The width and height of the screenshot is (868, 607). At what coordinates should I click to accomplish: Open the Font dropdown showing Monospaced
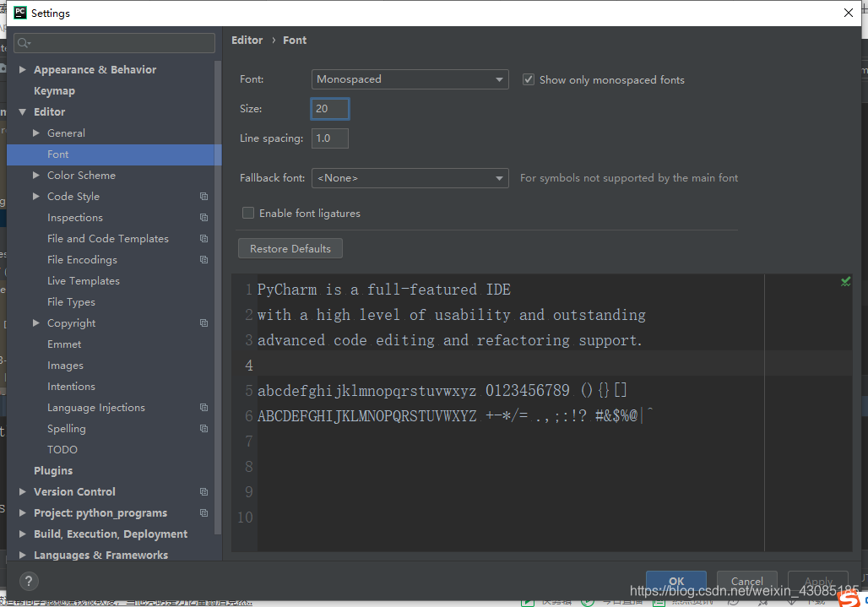click(410, 79)
